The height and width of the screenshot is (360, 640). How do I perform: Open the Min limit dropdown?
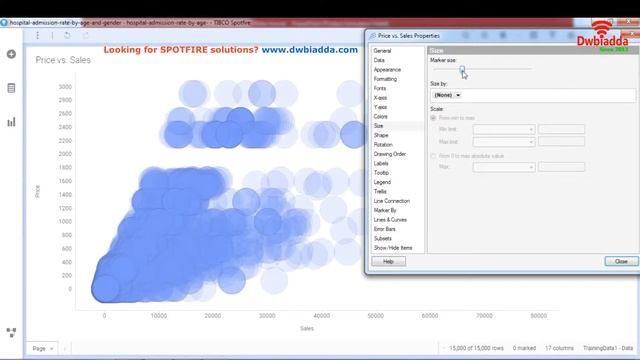pos(504,129)
